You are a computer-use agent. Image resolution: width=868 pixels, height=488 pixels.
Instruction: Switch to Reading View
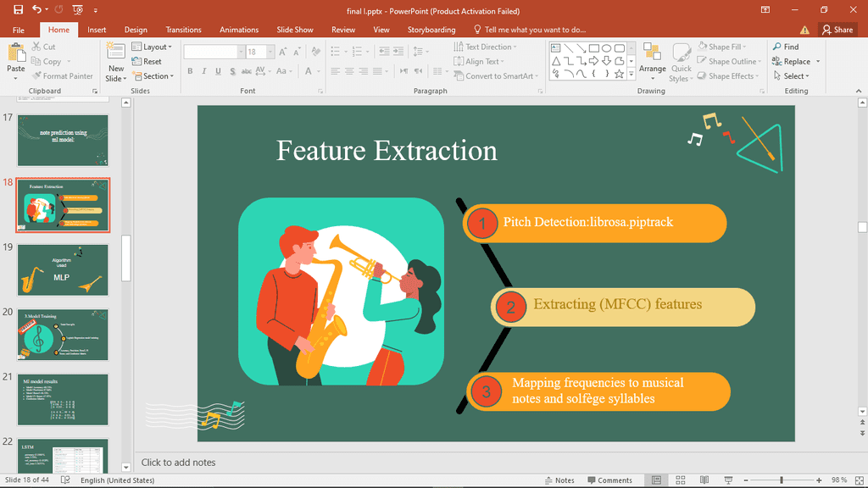click(x=704, y=480)
